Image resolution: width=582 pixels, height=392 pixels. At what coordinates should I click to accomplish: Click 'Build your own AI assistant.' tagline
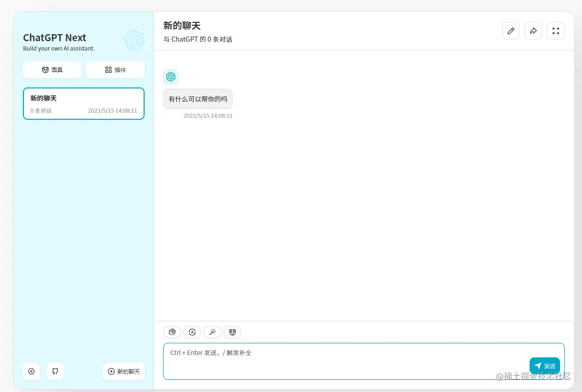(x=59, y=49)
